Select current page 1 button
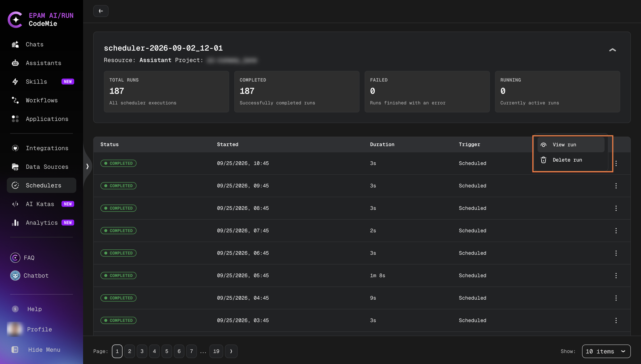 pos(117,351)
